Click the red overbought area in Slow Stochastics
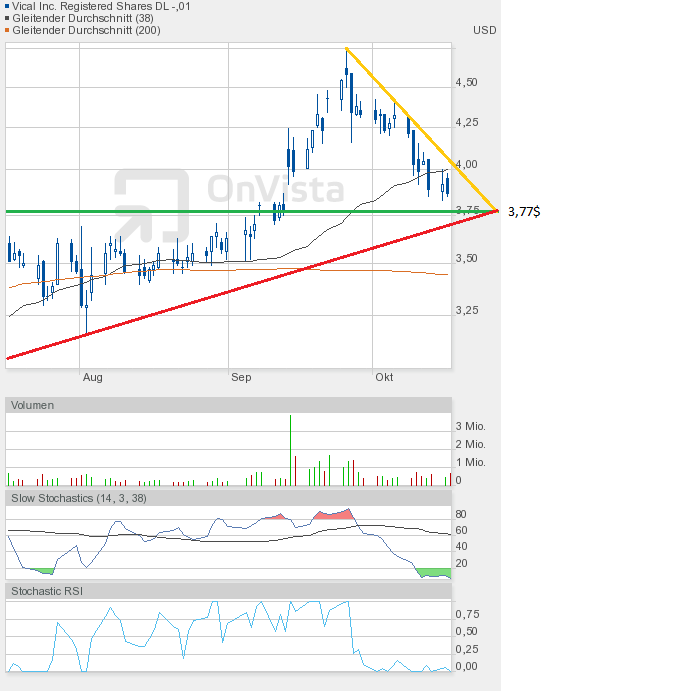This screenshot has height=691, width=682. tap(334, 515)
